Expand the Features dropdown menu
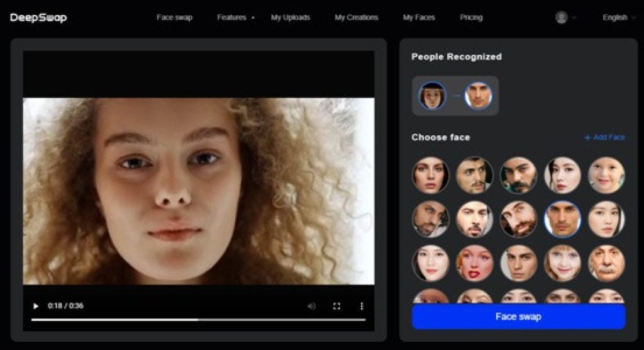 point(236,17)
